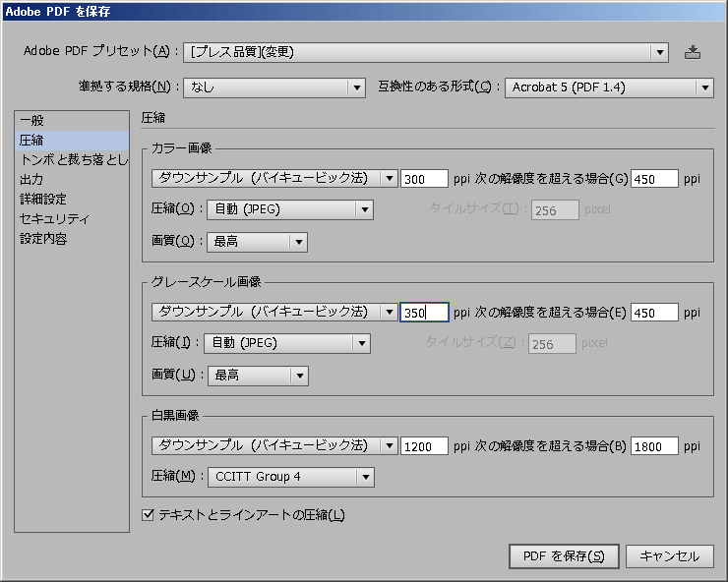
Task: Open grayscale downsampling method dropdown
Action: tap(274, 312)
